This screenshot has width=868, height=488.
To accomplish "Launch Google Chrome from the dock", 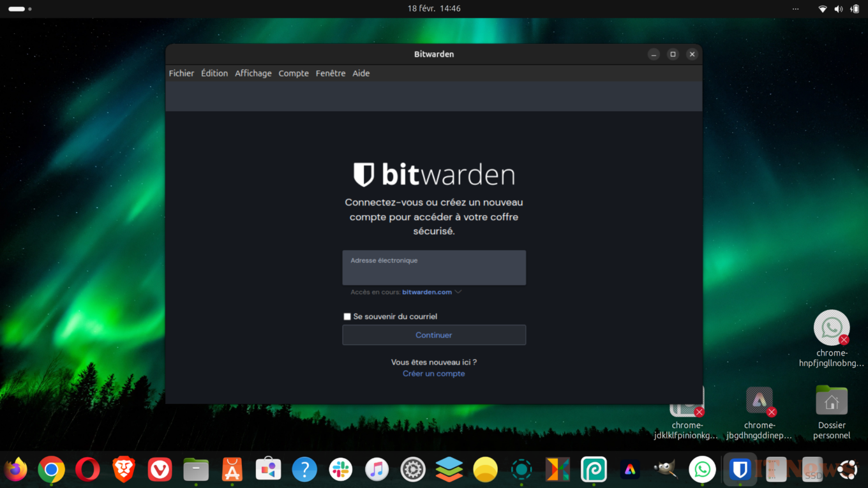I will pos(52,470).
